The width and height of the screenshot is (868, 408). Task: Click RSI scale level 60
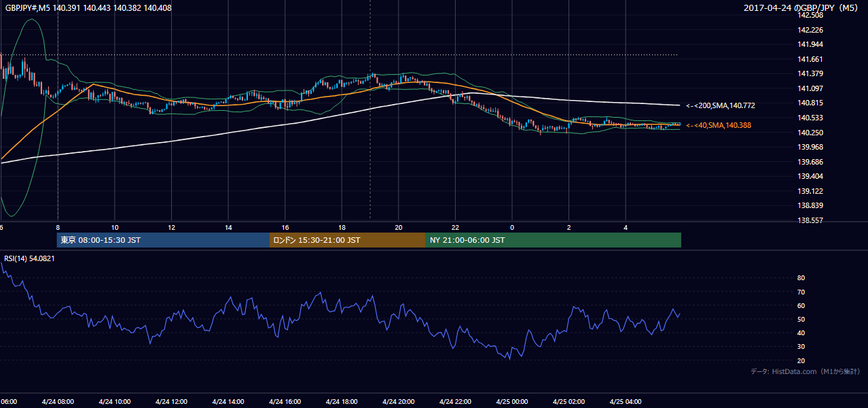click(x=801, y=305)
